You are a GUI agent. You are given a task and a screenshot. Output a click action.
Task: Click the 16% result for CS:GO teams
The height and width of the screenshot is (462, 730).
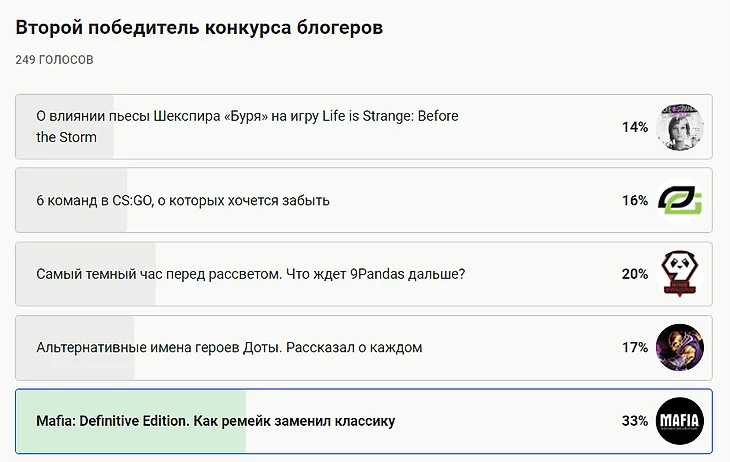635,200
